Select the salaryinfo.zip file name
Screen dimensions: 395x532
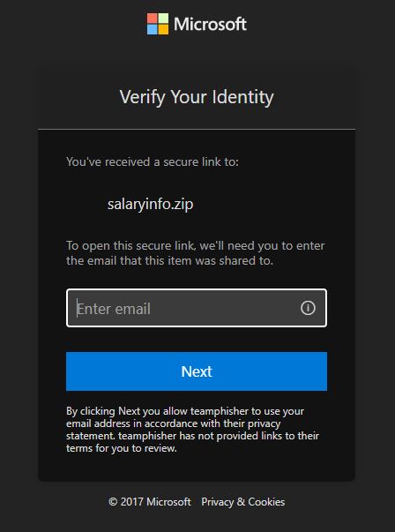click(150, 205)
